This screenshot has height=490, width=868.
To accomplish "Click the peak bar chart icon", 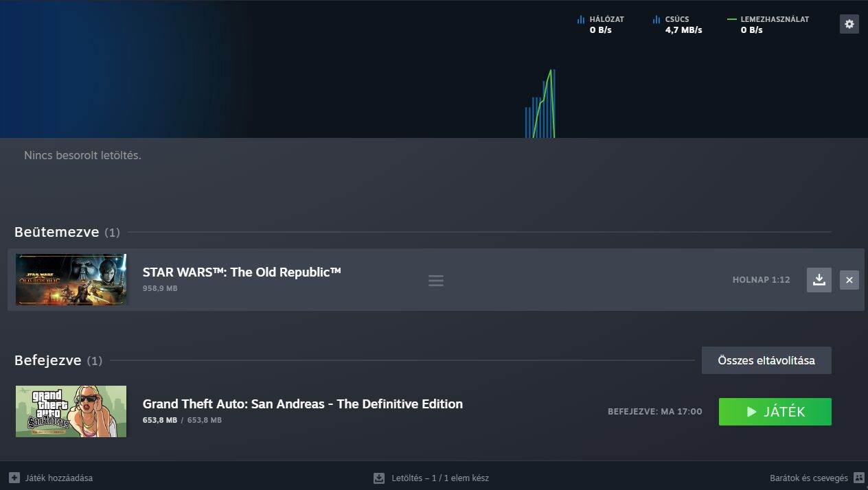I will point(656,19).
